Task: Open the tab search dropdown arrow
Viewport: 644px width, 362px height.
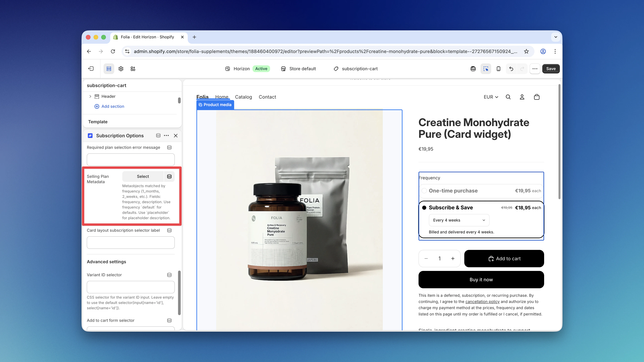Action: (555, 37)
